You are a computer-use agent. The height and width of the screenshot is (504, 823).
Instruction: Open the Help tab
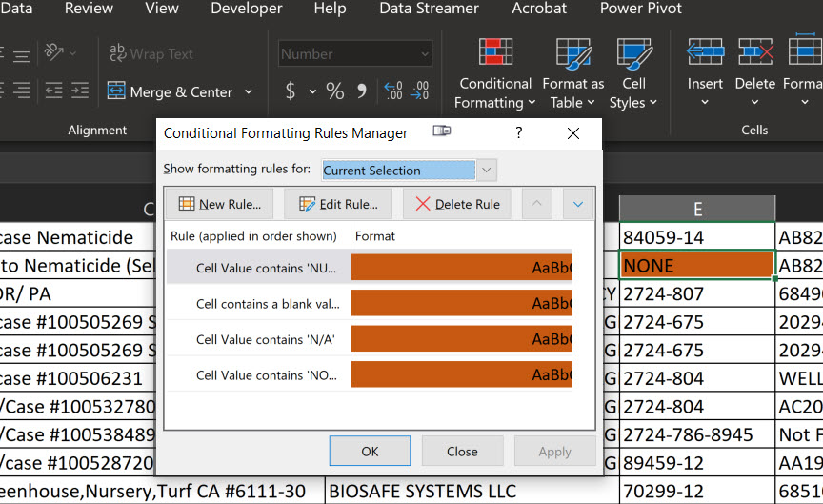point(330,9)
